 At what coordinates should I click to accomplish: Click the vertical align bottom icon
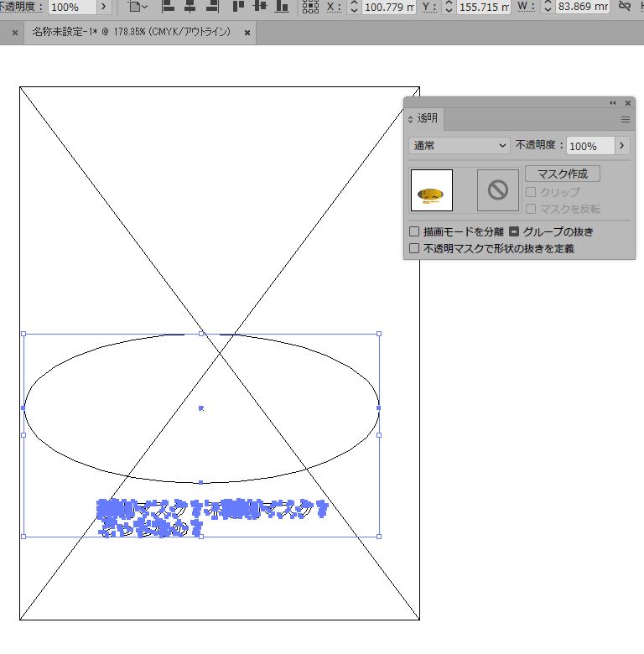point(283,7)
